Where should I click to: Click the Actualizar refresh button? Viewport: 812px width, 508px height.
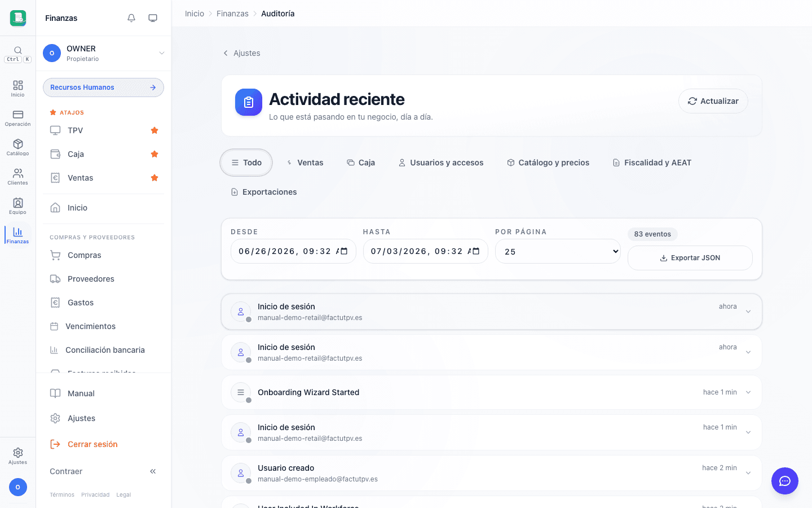[713, 101]
